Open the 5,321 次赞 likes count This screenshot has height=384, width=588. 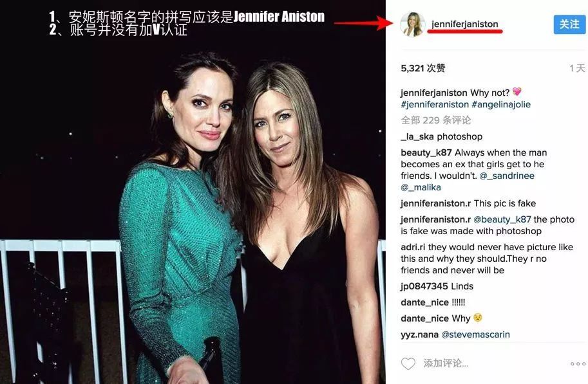click(423, 68)
